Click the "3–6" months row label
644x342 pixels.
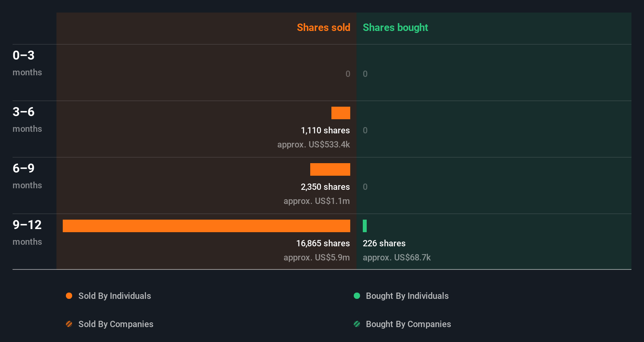[x=24, y=112]
